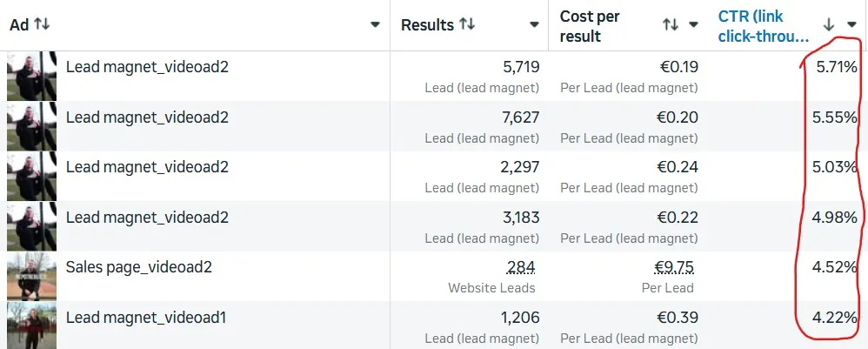Click the CTR descending sort arrow

coord(829,24)
